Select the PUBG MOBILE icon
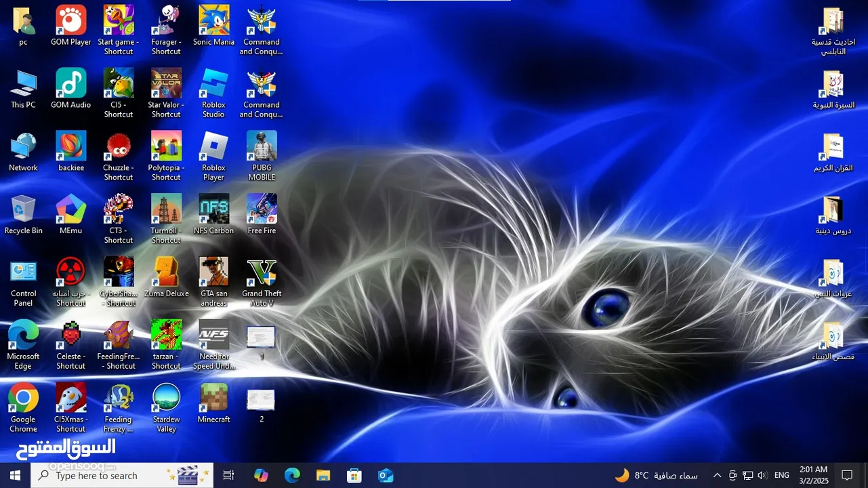The width and height of the screenshot is (868, 488). click(x=262, y=157)
